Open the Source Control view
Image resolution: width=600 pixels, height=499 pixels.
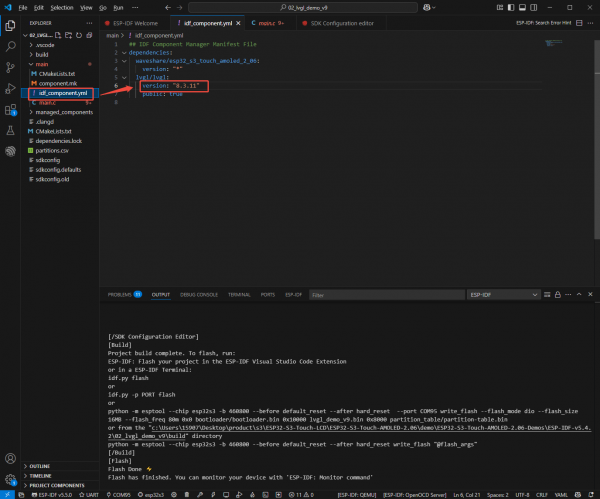click(10, 67)
